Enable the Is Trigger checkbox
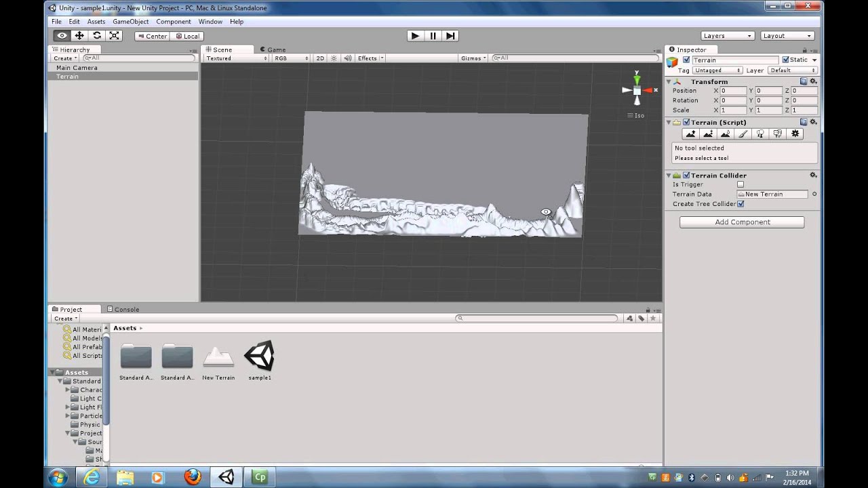The image size is (868, 488). (x=741, y=184)
